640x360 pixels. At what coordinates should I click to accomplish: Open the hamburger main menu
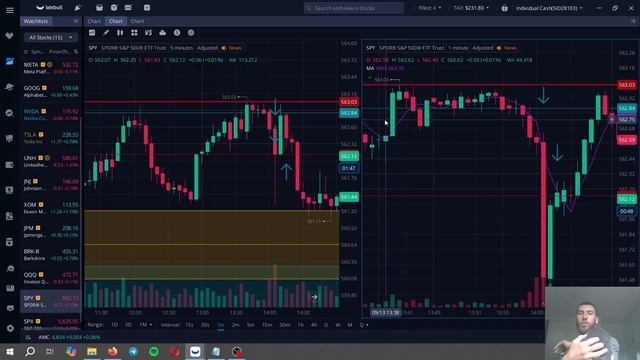tap(10, 10)
